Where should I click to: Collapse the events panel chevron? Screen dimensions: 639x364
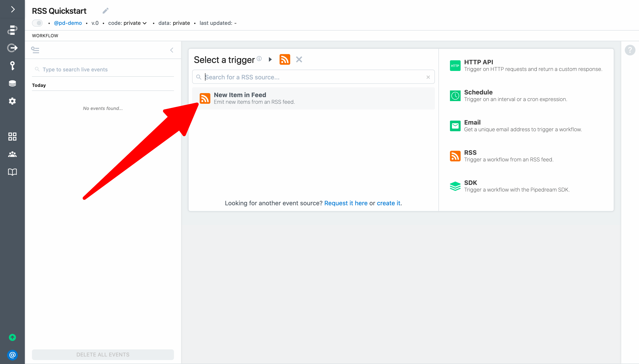[172, 50]
